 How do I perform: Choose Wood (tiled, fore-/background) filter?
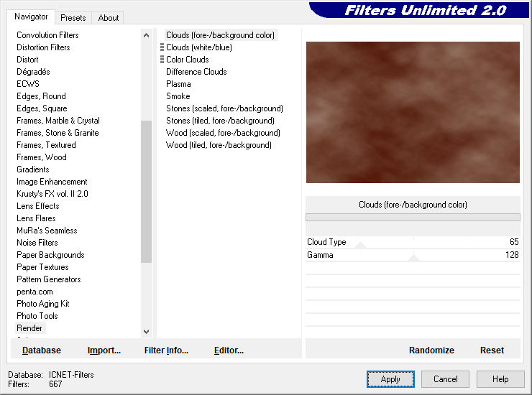pyautogui.click(x=219, y=145)
